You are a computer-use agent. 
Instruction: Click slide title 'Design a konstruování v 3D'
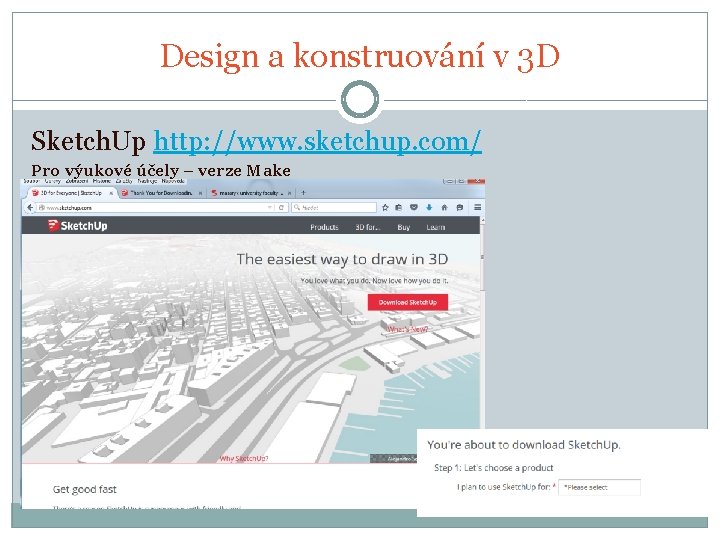(x=360, y=56)
